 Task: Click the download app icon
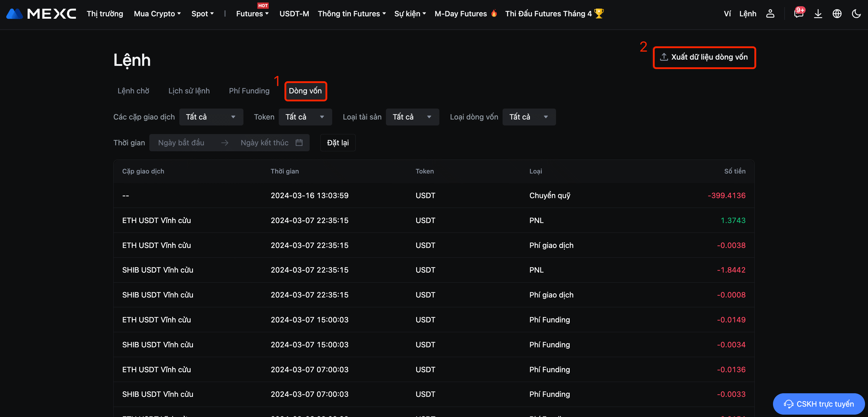point(818,14)
